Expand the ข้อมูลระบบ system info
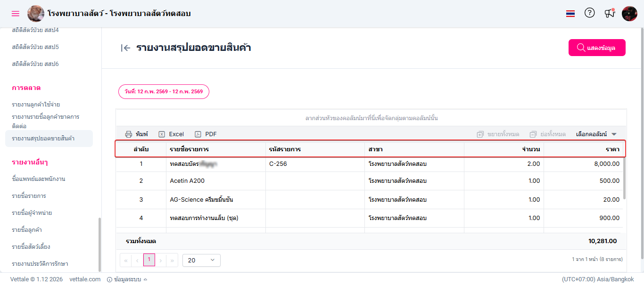This screenshot has width=644, height=286. click(127, 279)
